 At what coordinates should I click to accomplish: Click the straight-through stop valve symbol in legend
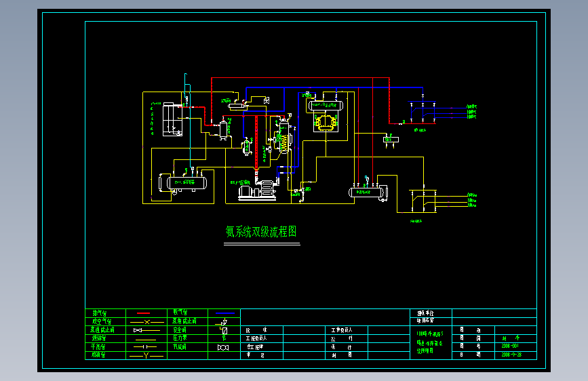coord(146,330)
